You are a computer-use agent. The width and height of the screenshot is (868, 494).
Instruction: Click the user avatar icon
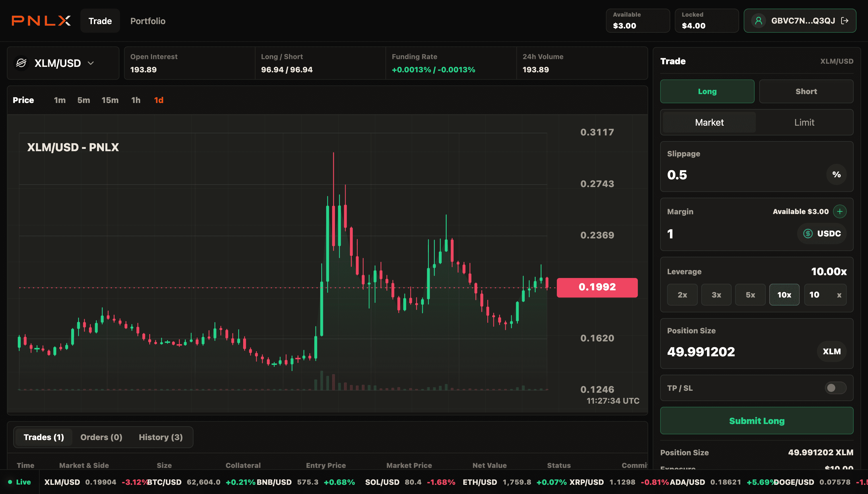(758, 21)
